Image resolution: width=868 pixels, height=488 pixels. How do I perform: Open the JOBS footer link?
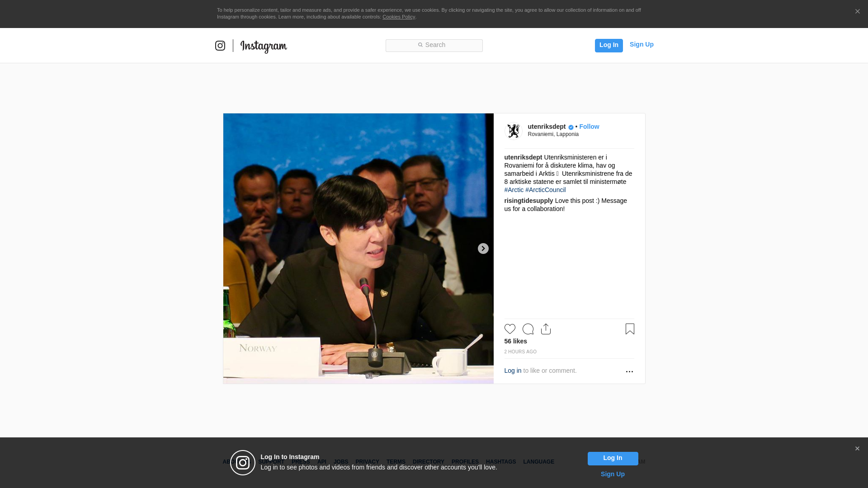point(341,462)
